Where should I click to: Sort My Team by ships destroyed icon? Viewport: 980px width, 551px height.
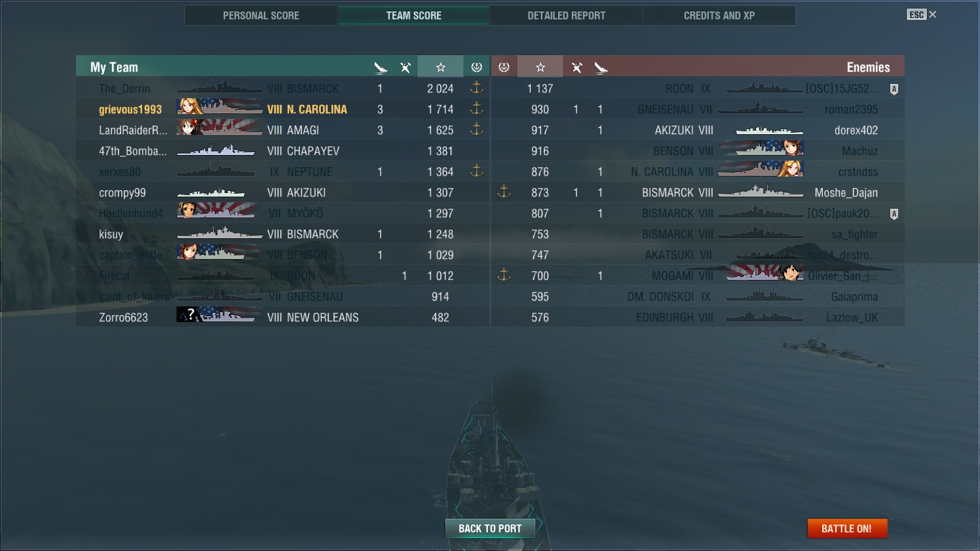tap(380, 67)
